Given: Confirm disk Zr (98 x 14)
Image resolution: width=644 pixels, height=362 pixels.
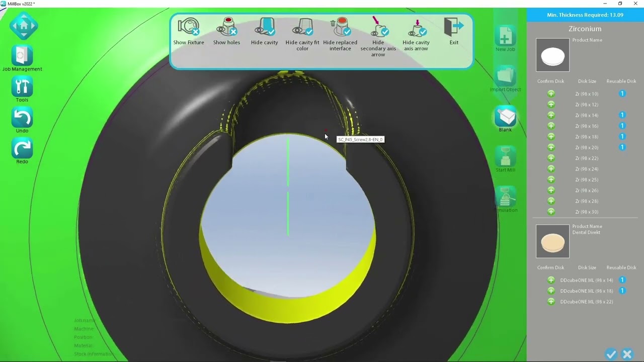Looking at the screenshot, I should tap(551, 115).
